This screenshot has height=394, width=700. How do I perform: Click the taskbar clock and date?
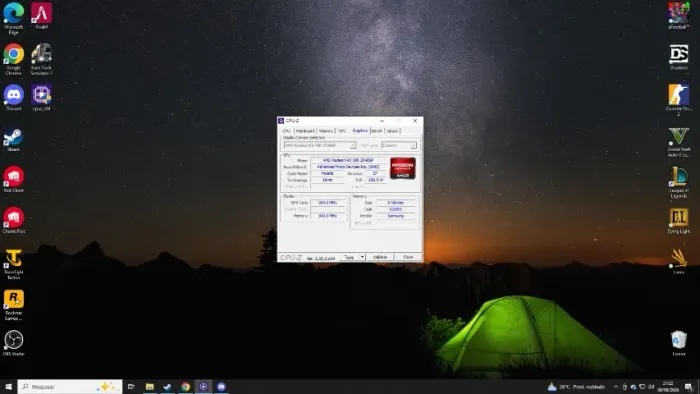click(668, 386)
